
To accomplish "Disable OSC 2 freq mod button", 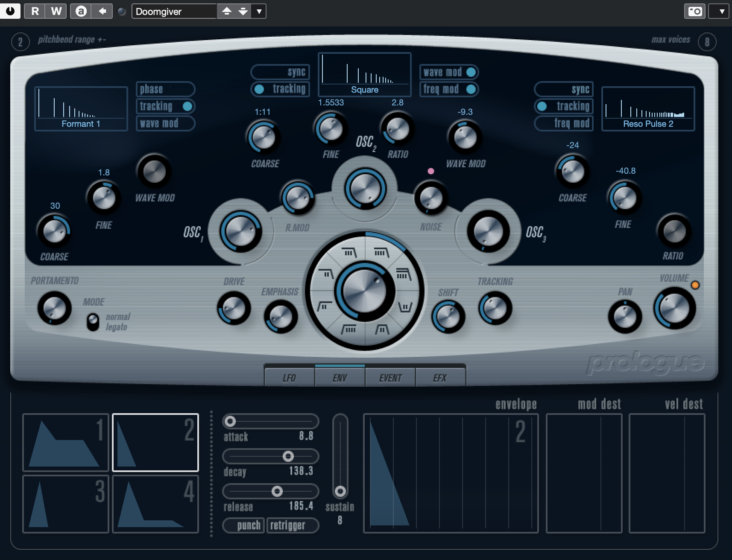I will 449,89.
